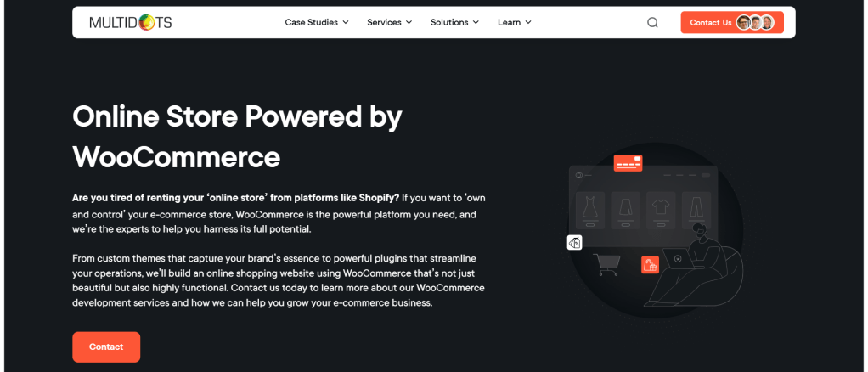Image resolution: width=868 pixels, height=372 pixels.
Task: Click the paragraph starting 'From custom themes'
Action: [279, 280]
